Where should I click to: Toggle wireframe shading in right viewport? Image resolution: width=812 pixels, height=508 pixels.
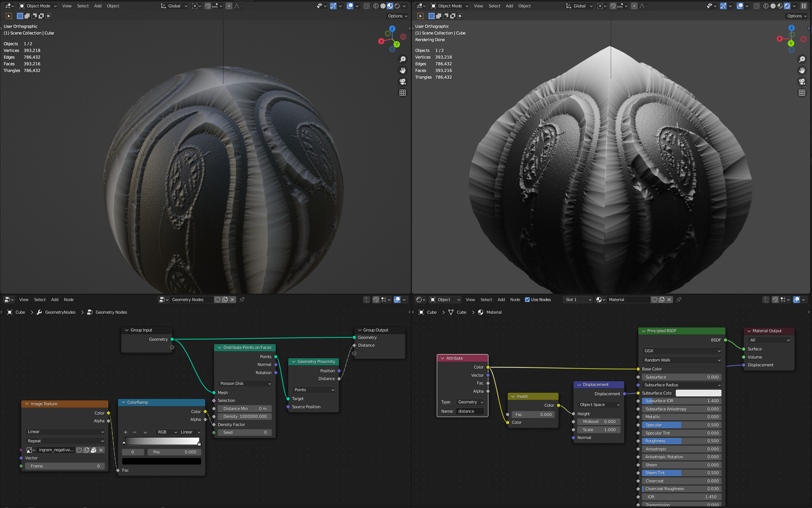pyautogui.click(x=766, y=6)
